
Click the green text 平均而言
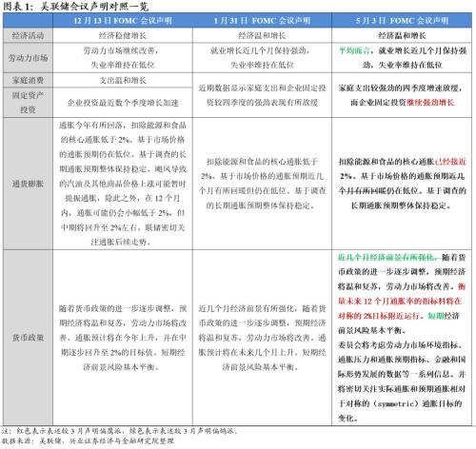(x=354, y=50)
